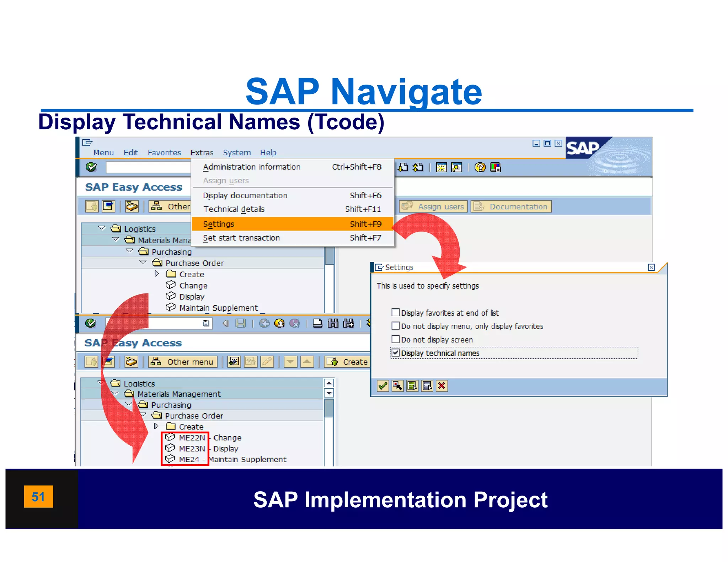This screenshot has width=728, height=562.
Task: Click the Save (diskette) icon
Action: coord(241,324)
